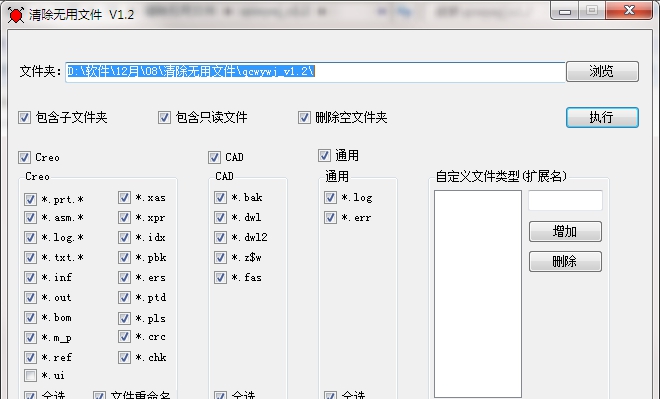The image size is (660, 399).
Task: Toggle the *.err checkbox
Action: pos(330,218)
